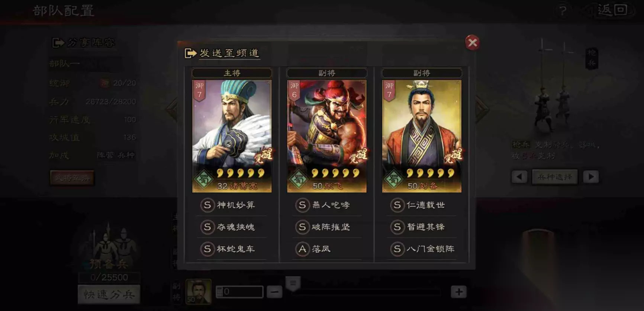Click the troop count input field
This screenshot has width=644, height=311.
239,292
